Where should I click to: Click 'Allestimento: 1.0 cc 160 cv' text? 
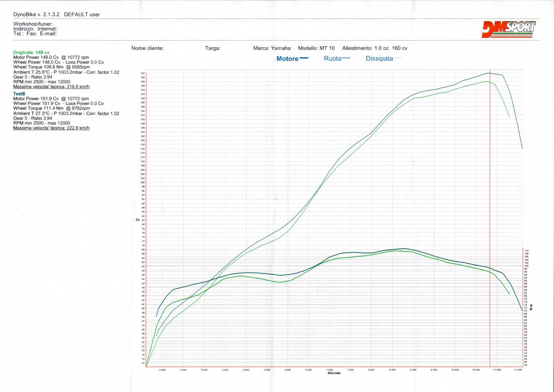tap(375, 48)
